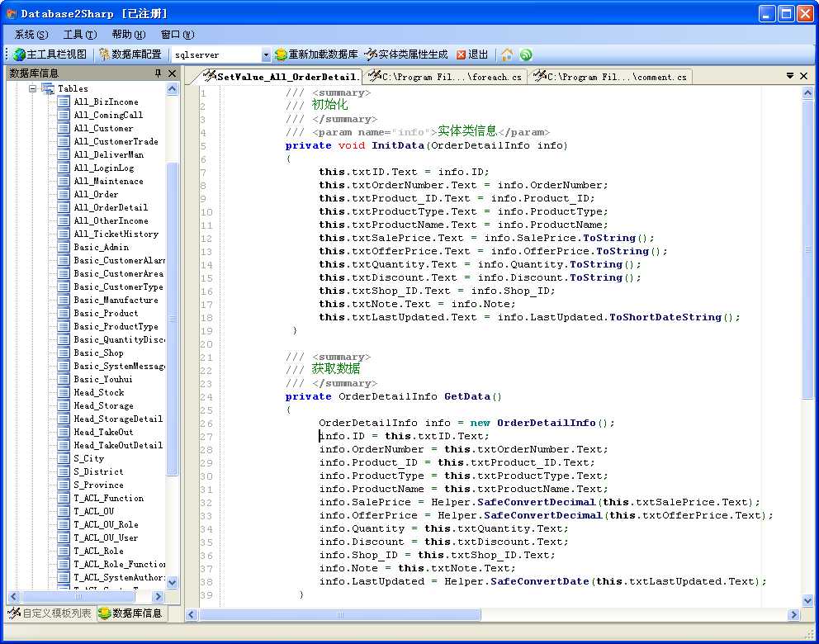Image resolution: width=819 pixels, height=644 pixels.
Task: Click the T_ACL_Function table name
Action: (x=109, y=498)
